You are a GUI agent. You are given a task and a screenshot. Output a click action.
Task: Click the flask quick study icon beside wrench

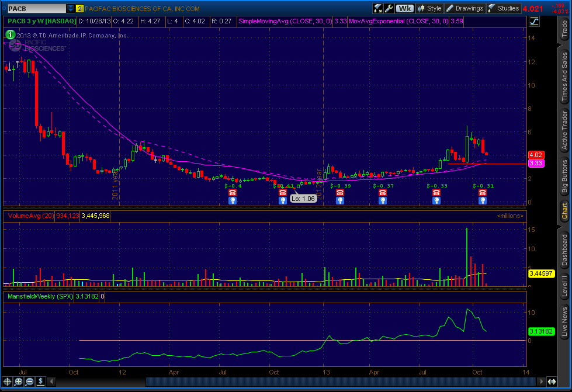click(x=378, y=8)
